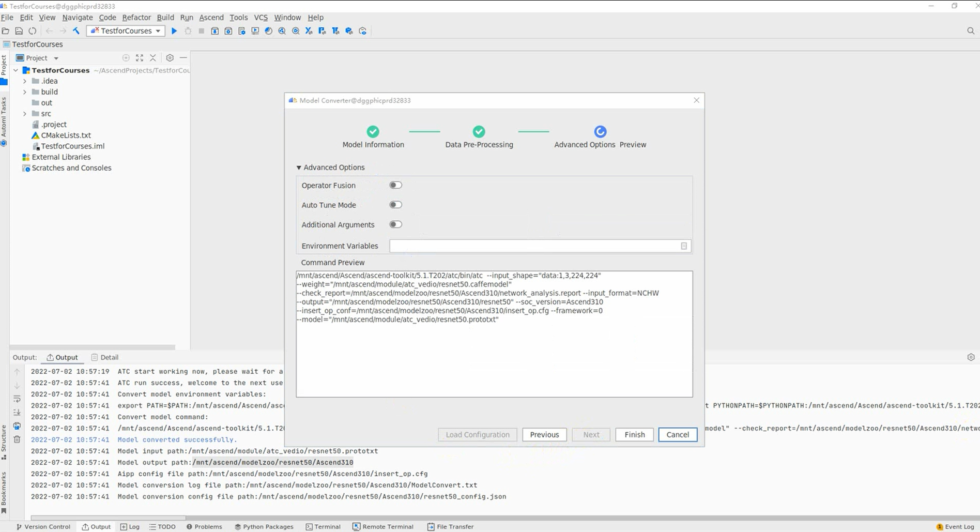Click the toolbar icon with P symbol
The height and width of the screenshot is (532, 980).
[322, 31]
